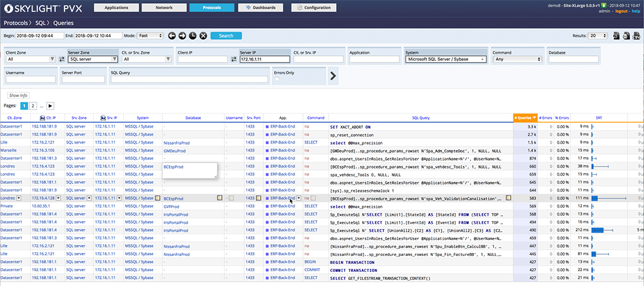Click SQL in the breadcrumb

(40, 23)
